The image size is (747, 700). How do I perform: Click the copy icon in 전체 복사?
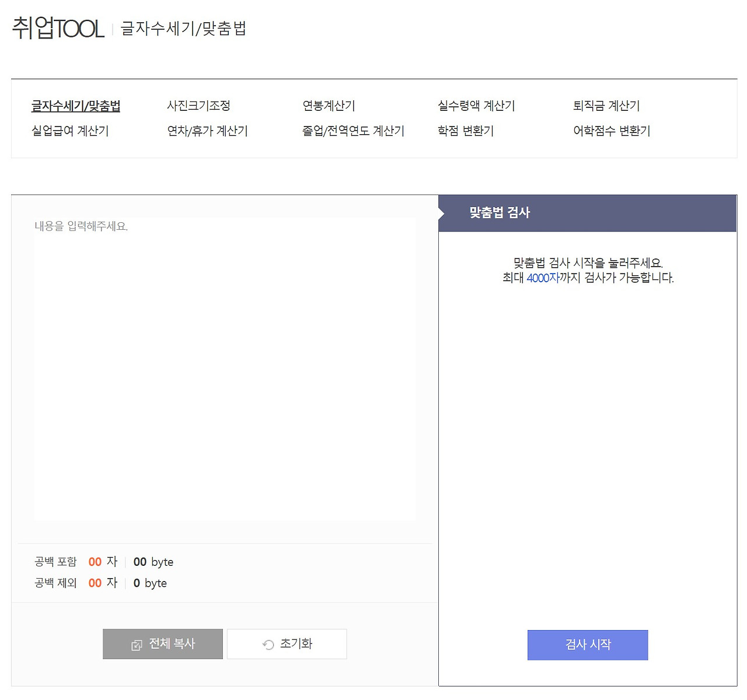pyautogui.click(x=137, y=645)
